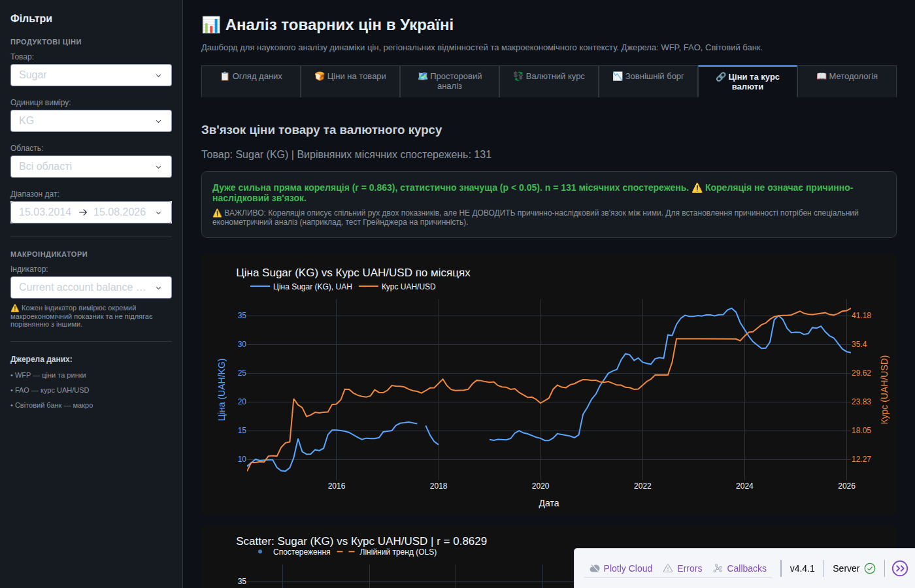The height and width of the screenshot is (588, 915).
Task: Switch to the Огляд даних tab
Action: [x=251, y=81]
